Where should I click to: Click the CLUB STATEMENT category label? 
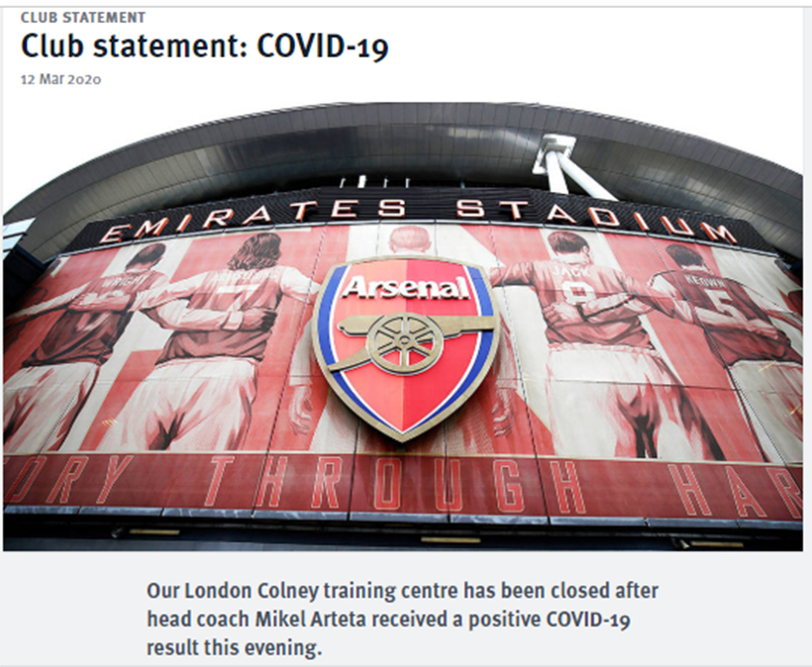83,18
